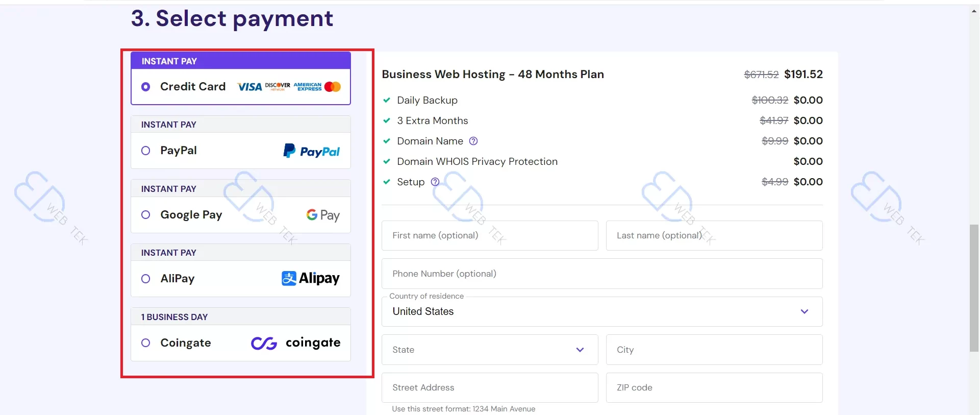
Task: Focus the Last name (optional) field
Action: [714, 235]
